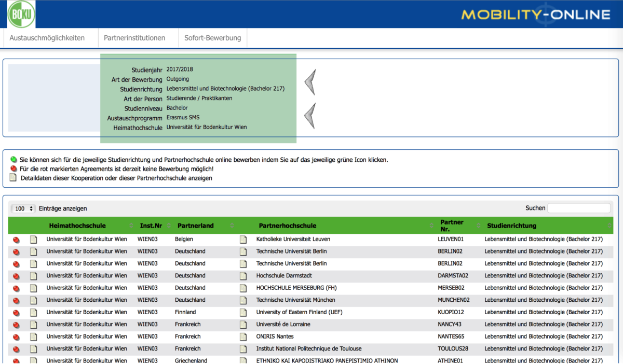Sort by Studienrichtung column header
The width and height of the screenshot is (623, 364).
pos(512,226)
